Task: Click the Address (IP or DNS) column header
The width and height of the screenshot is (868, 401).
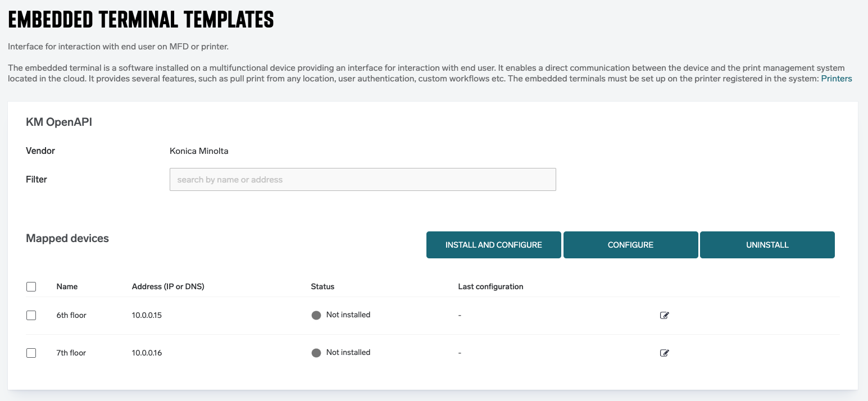Action: click(x=168, y=286)
